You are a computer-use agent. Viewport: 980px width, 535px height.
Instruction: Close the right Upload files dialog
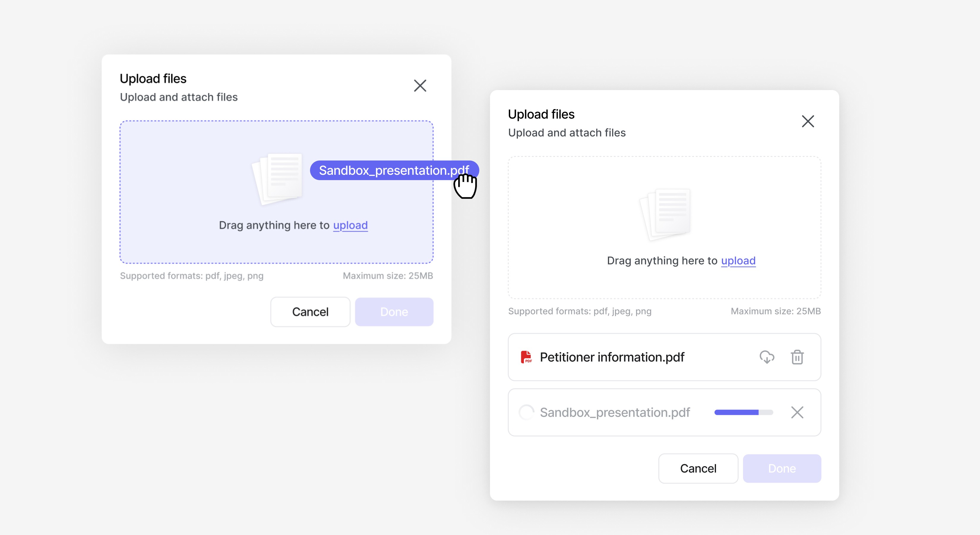tap(808, 122)
